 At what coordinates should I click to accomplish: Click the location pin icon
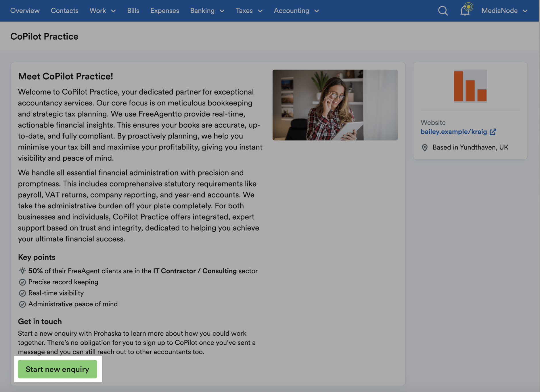(x=424, y=148)
